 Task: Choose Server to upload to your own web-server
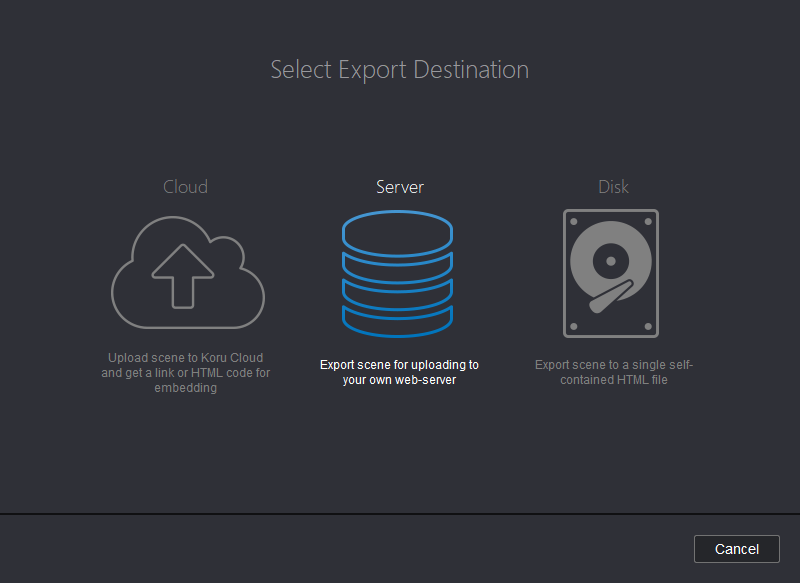[398, 272]
